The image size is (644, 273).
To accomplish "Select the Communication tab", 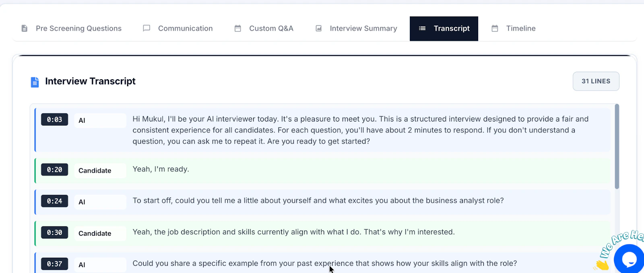I will 185,28.
